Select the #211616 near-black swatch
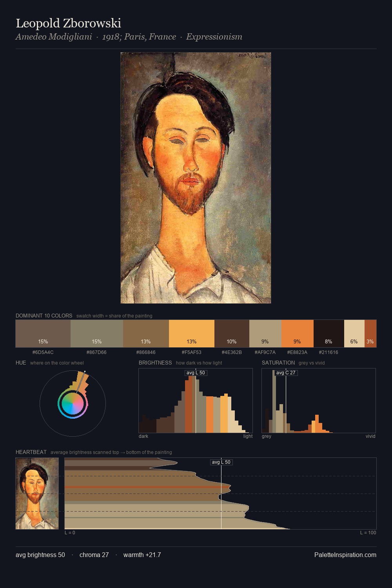 329,334
